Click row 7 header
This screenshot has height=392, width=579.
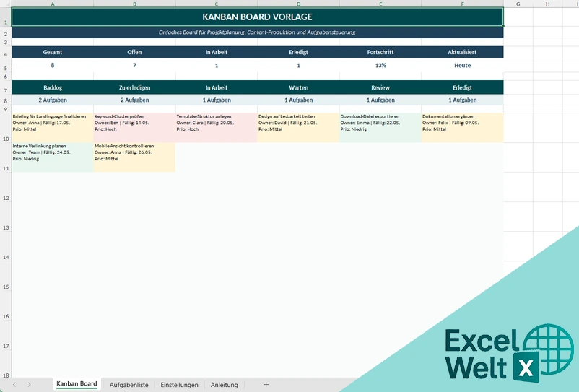[6, 87]
